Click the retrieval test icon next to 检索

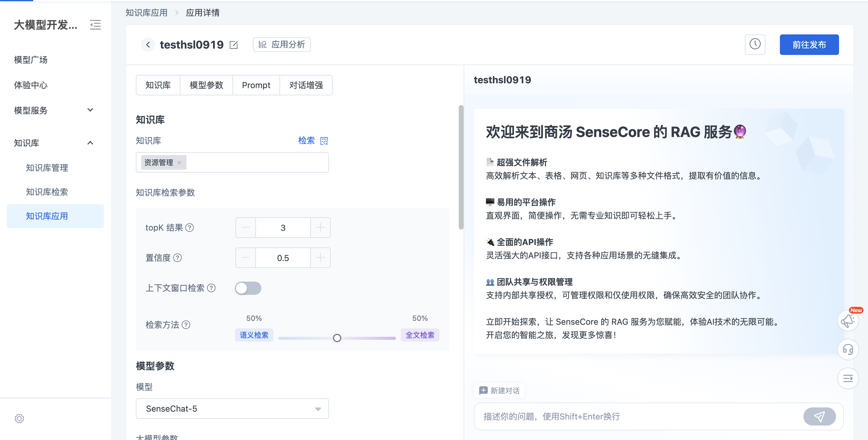pos(324,141)
